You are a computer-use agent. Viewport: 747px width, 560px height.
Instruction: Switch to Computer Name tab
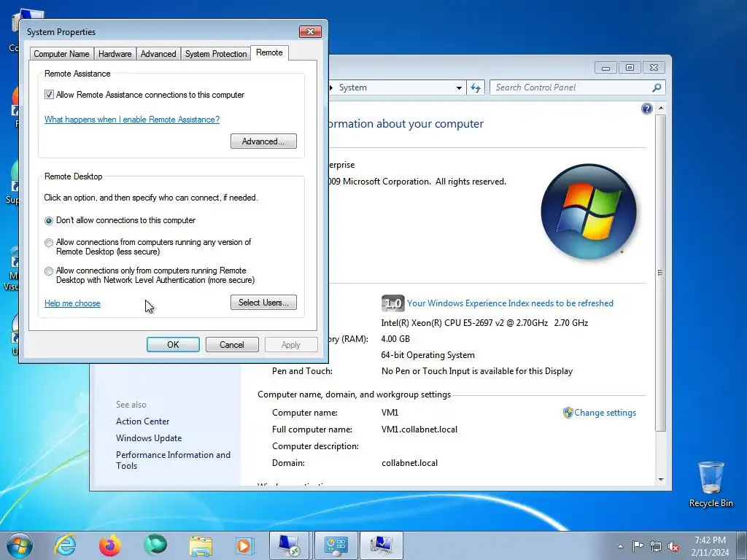coord(61,54)
